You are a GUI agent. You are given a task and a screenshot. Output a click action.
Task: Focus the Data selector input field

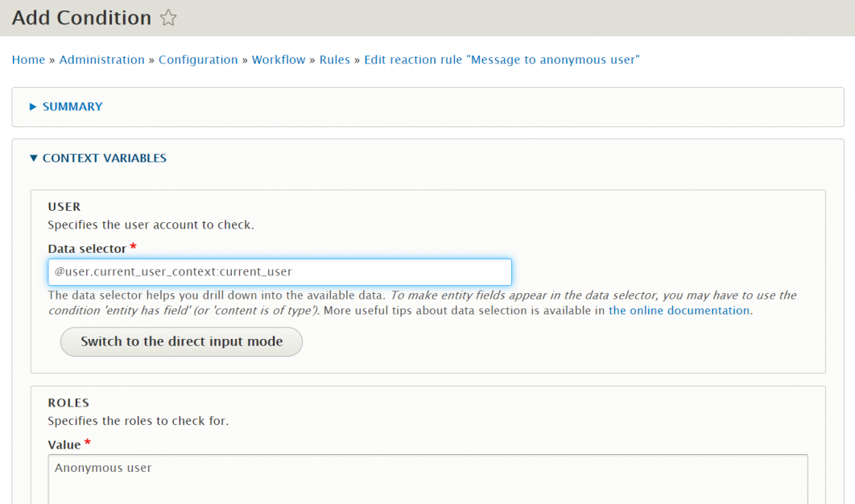coord(280,272)
